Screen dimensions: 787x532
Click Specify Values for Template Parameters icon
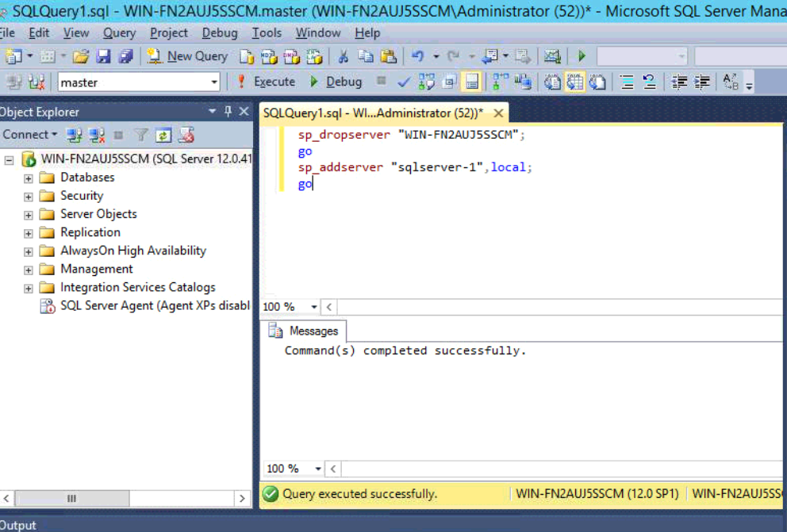pyautogui.click(x=731, y=82)
